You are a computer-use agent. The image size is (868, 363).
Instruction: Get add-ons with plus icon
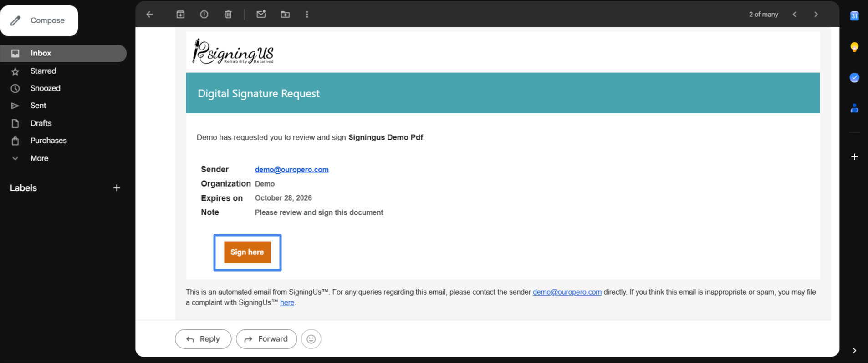point(854,157)
